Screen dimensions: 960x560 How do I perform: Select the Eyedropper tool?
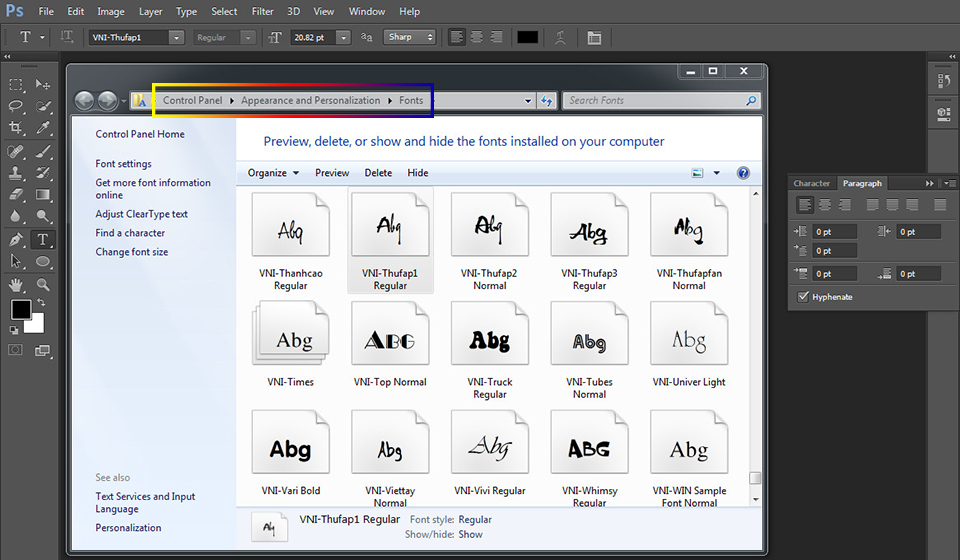(43, 128)
